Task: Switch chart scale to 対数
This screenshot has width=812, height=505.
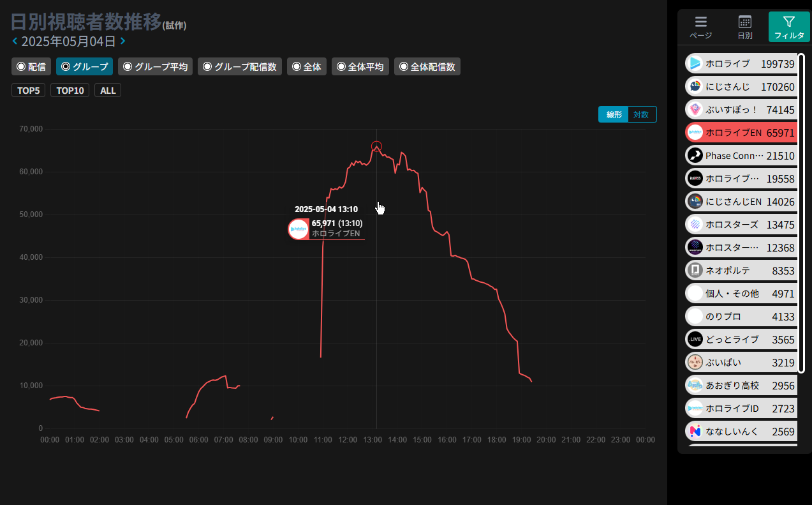Action: pyautogui.click(x=642, y=114)
